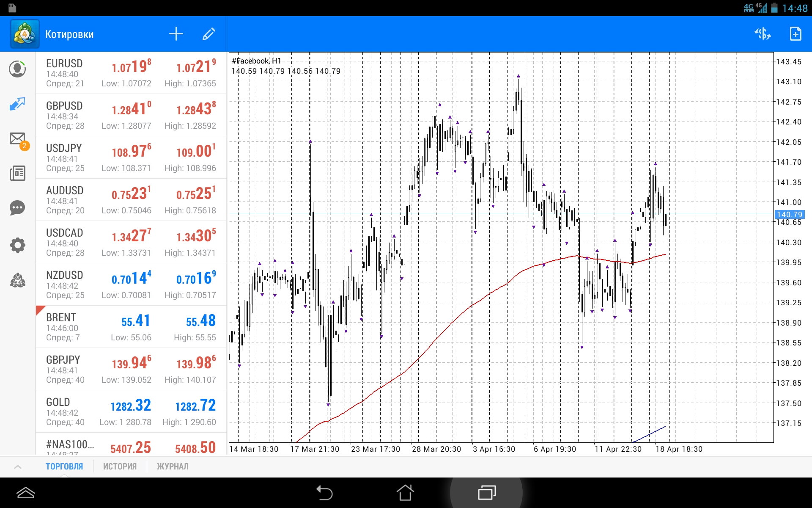812x508 pixels.
Task: Select the BRENT quote row
Action: click(131, 327)
